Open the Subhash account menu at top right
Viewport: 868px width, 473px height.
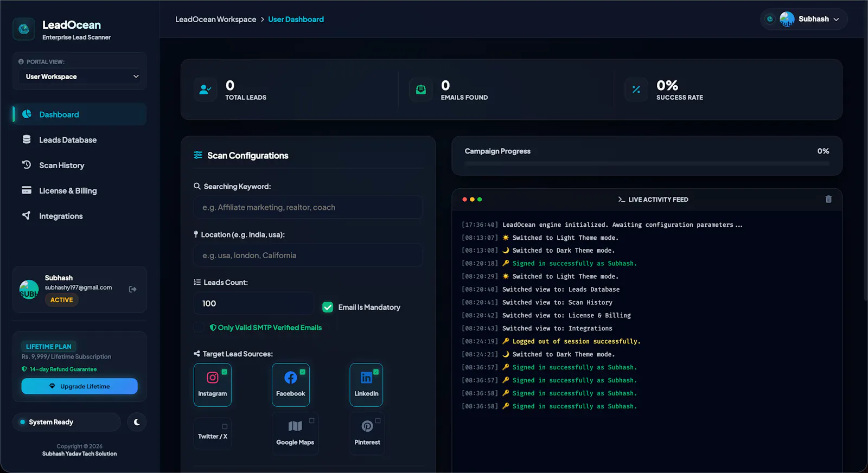[804, 19]
